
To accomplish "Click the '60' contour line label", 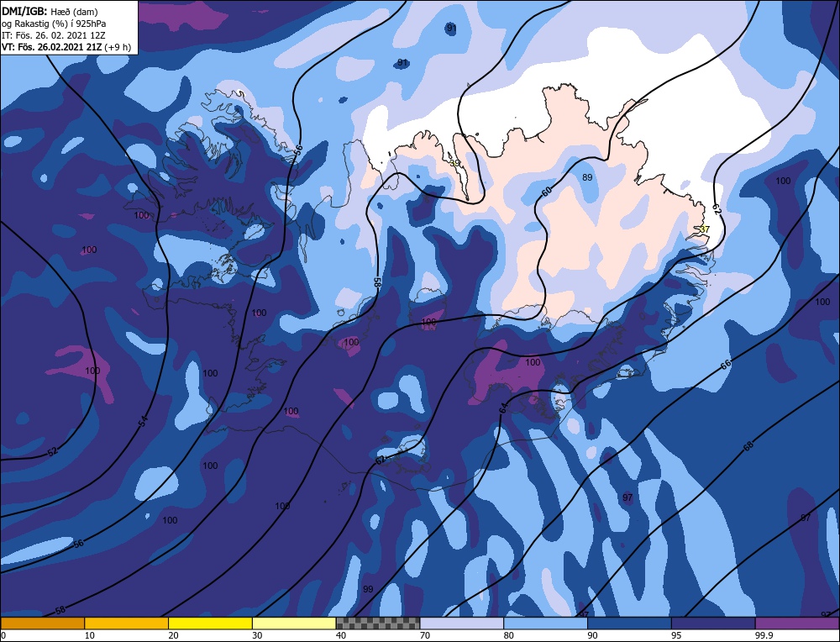I will click(547, 192).
